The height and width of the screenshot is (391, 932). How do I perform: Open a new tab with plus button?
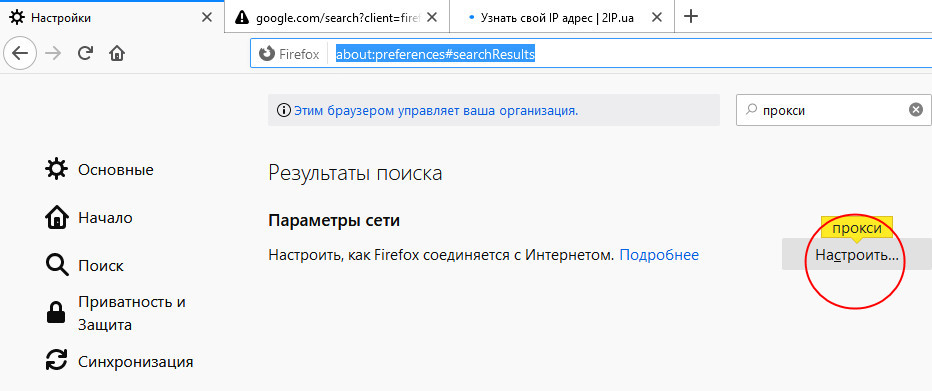click(690, 17)
